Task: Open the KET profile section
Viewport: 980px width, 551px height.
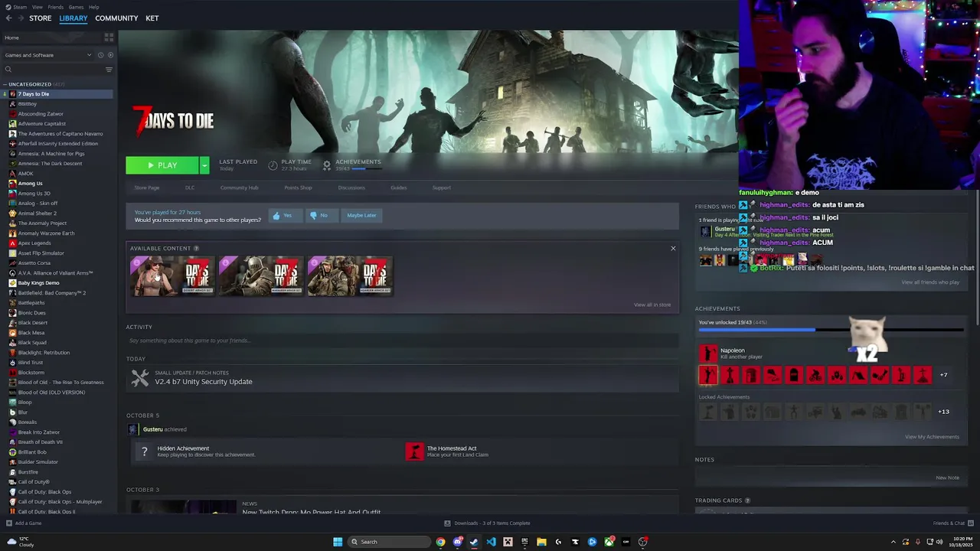Action: 152,18
